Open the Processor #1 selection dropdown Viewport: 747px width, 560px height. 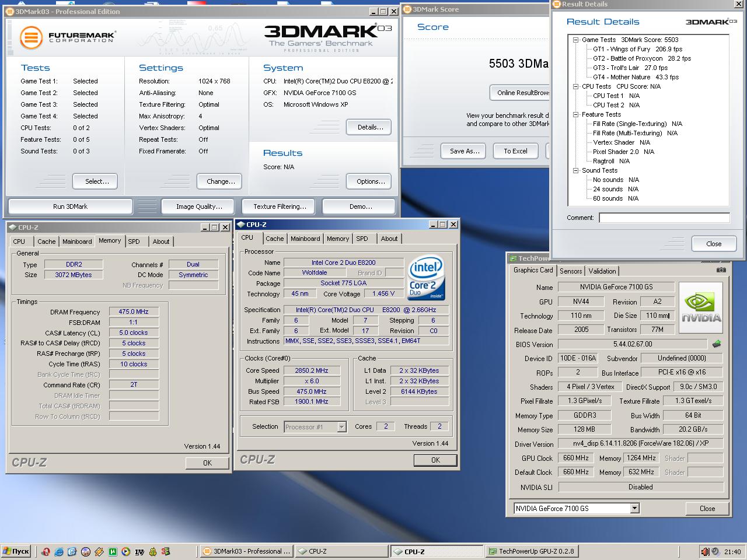click(341, 427)
